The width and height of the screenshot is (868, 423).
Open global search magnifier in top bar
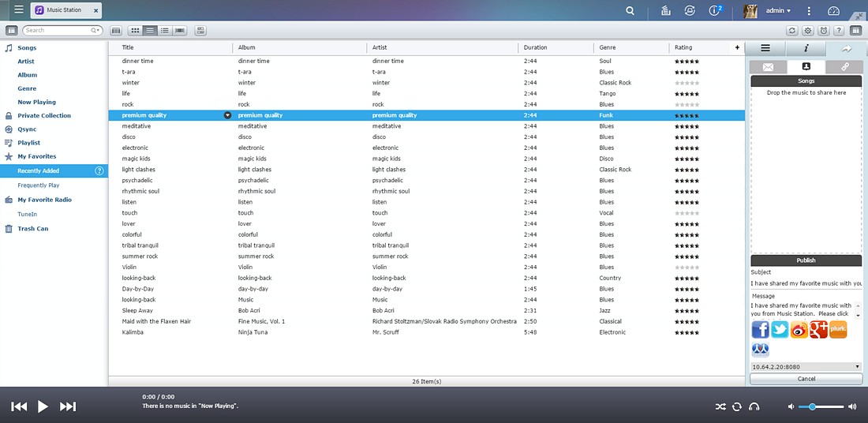tap(630, 10)
